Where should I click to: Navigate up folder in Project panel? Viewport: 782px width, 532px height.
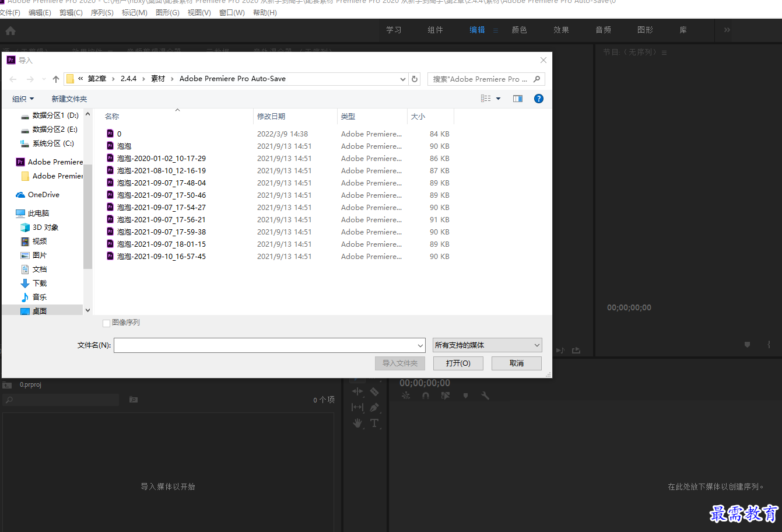[x=7, y=385]
